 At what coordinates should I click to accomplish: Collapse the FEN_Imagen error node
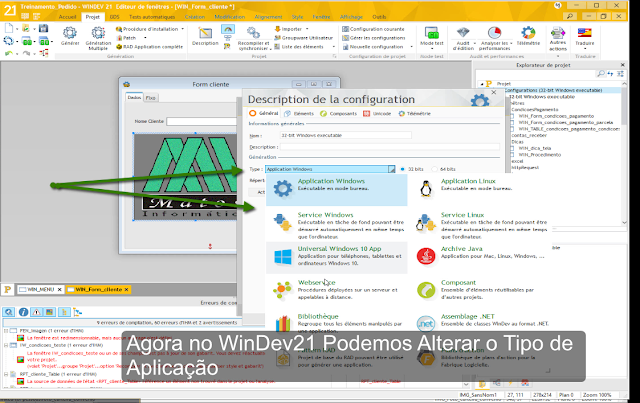point(6,331)
